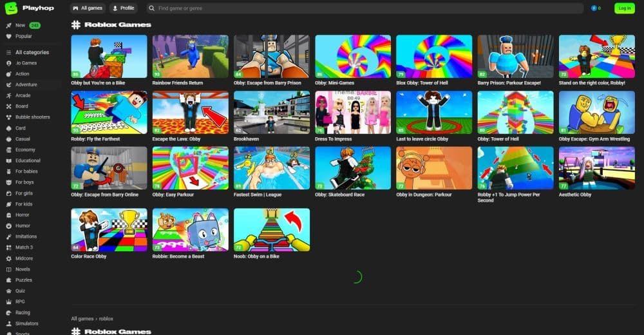
Task: Open the coin balance icon in header
Action: (594, 8)
